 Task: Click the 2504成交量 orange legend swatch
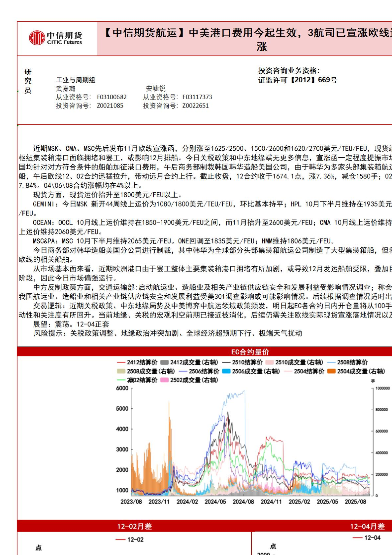pyautogui.click(x=331, y=371)
